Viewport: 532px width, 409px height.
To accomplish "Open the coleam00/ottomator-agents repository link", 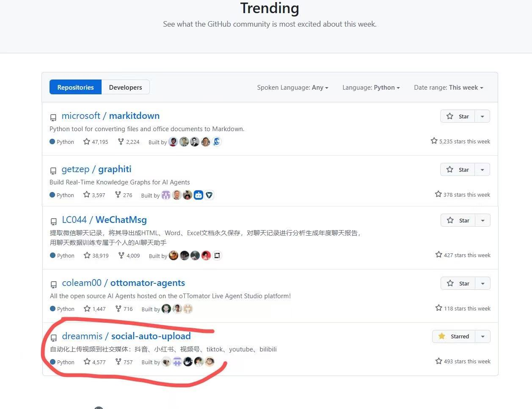I will click(123, 283).
